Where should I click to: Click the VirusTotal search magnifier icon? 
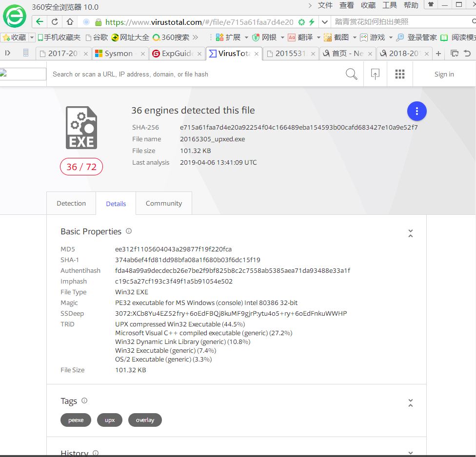click(x=351, y=74)
